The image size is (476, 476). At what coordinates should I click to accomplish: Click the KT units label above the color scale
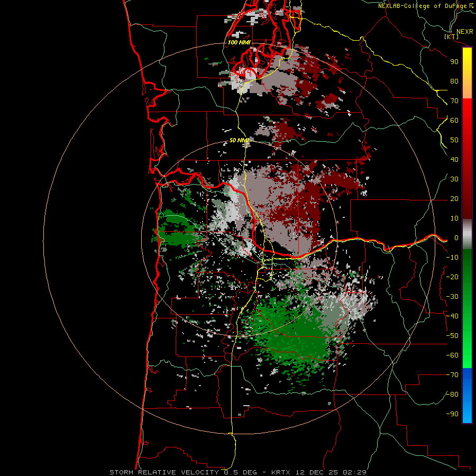(452, 36)
